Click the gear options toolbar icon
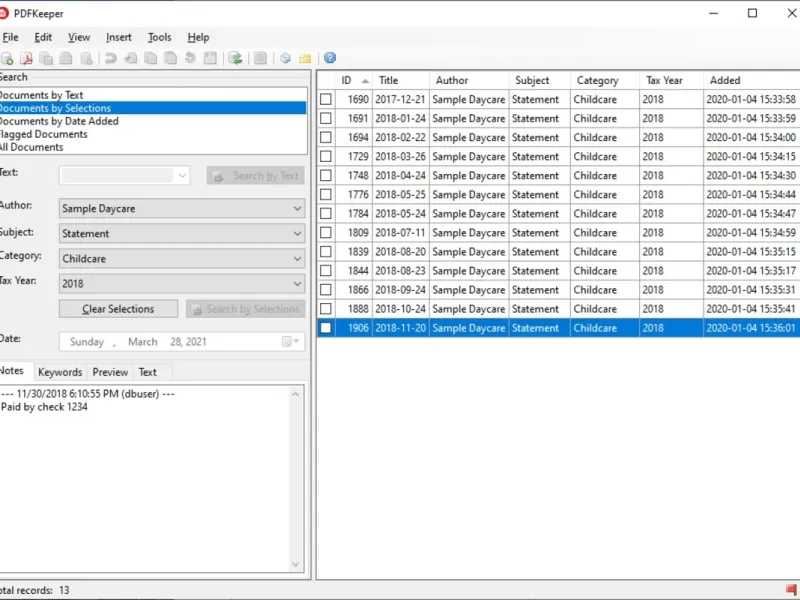Image resolution: width=800 pixels, height=600 pixels. (x=285, y=58)
